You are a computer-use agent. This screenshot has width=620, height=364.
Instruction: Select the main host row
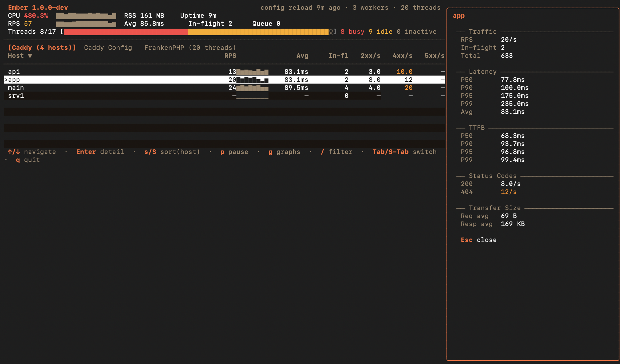16,88
